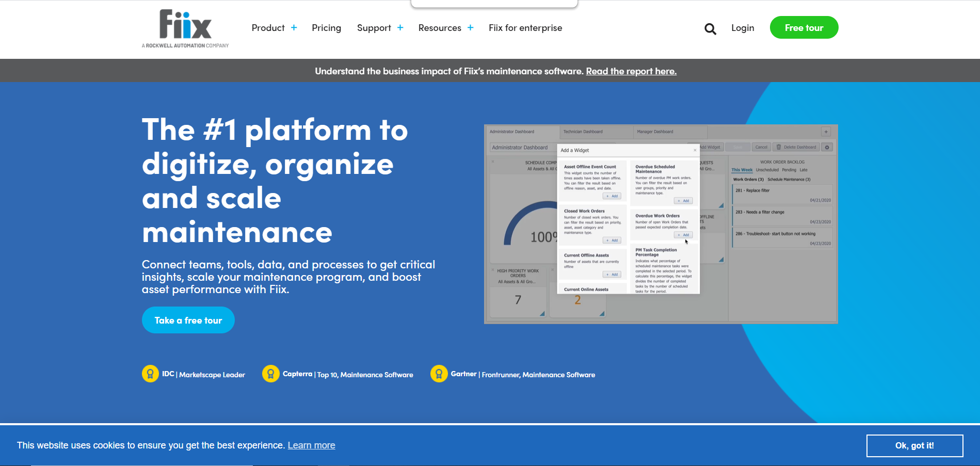The height and width of the screenshot is (466, 980).
Task: Expand the Product menu plus icon
Action: (x=294, y=28)
